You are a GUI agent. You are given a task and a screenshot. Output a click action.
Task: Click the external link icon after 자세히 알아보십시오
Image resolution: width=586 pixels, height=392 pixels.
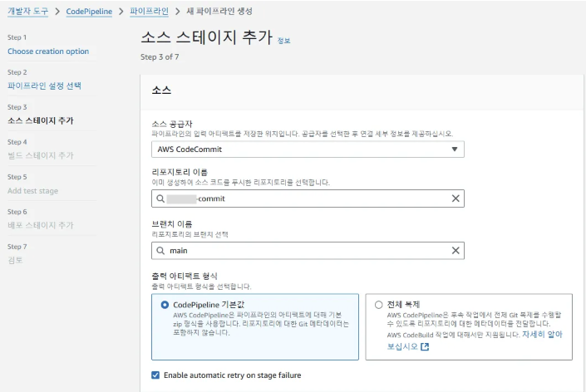425,346
